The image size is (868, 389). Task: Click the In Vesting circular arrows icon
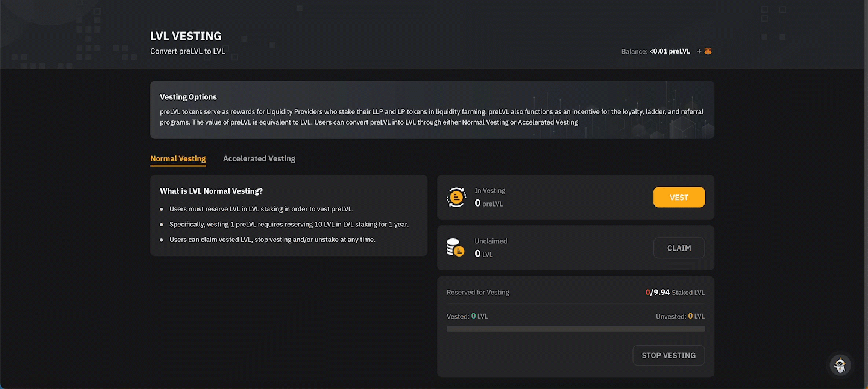pos(456,198)
